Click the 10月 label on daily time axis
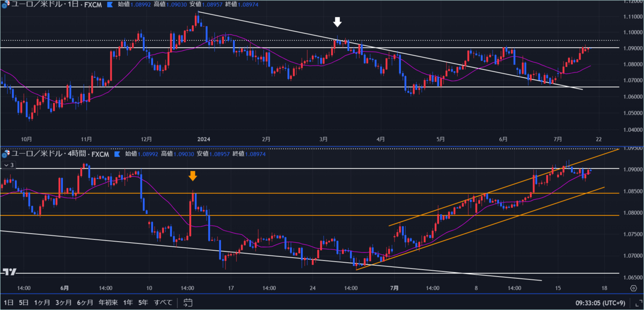The image size is (644, 310). pos(26,139)
